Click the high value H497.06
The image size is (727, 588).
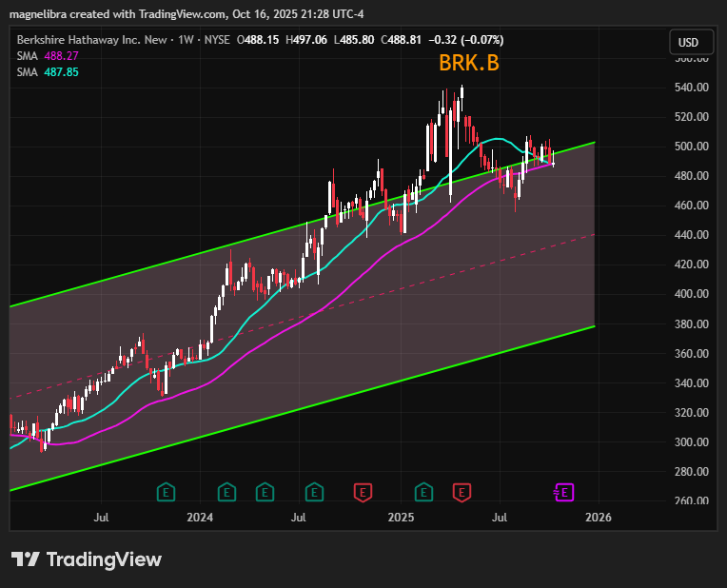(x=306, y=40)
